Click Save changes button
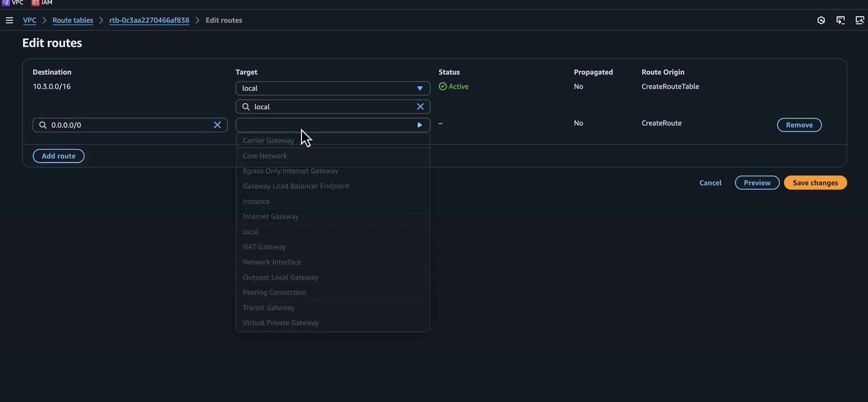This screenshot has width=868, height=402. 815,183
